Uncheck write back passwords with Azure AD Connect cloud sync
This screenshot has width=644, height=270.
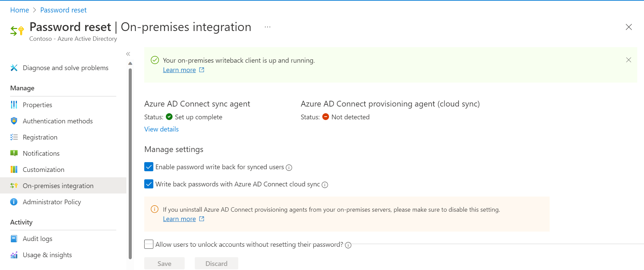click(149, 184)
